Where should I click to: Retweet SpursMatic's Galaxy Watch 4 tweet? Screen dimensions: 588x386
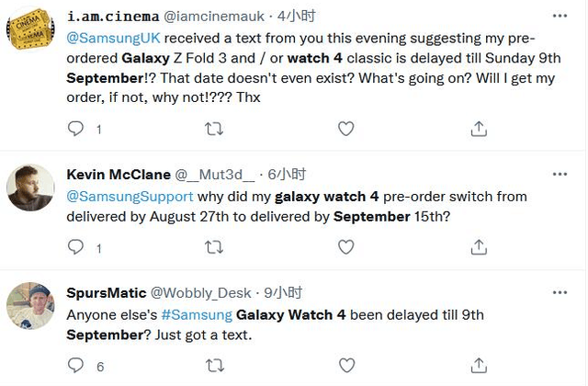(x=215, y=366)
